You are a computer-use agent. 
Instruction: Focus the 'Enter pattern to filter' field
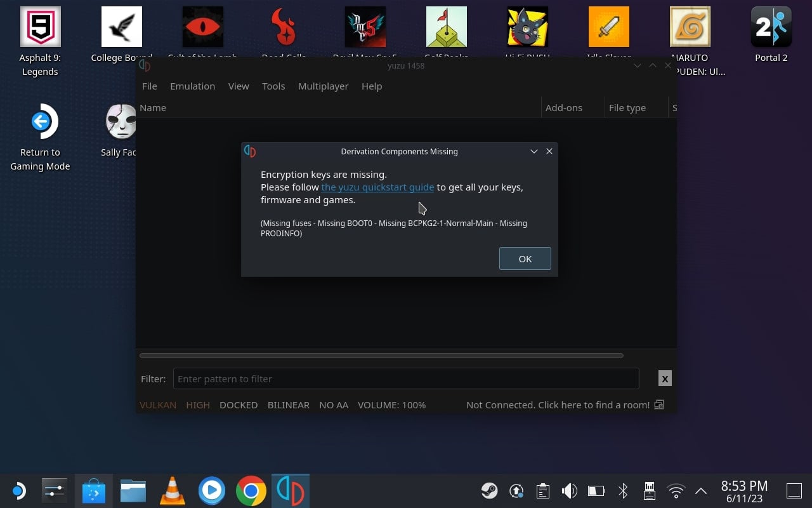click(406, 378)
